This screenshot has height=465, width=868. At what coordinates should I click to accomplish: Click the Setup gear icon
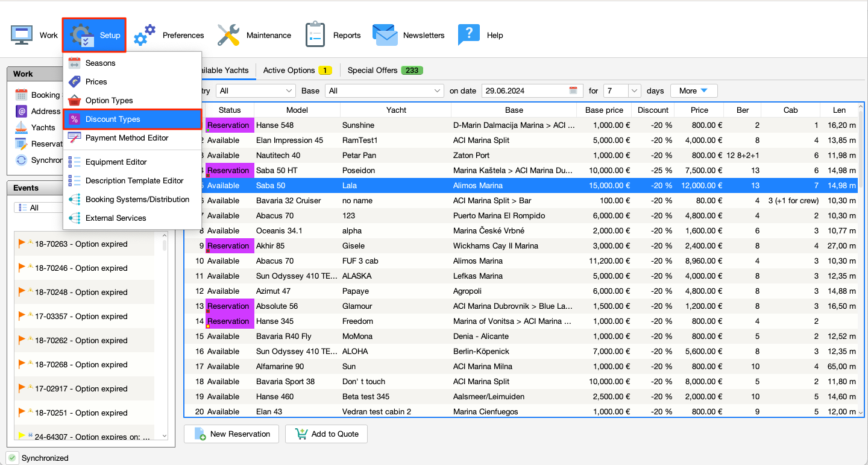pos(81,35)
